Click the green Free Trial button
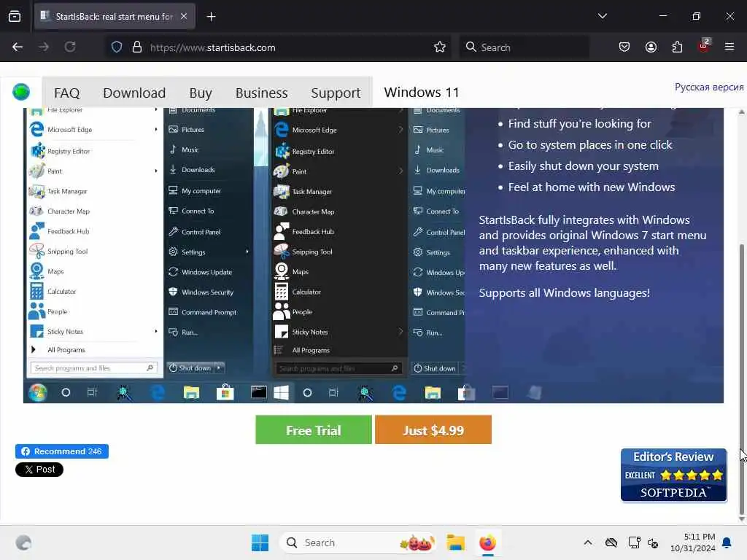The height and width of the screenshot is (560, 747). click(x=314, y=430)
